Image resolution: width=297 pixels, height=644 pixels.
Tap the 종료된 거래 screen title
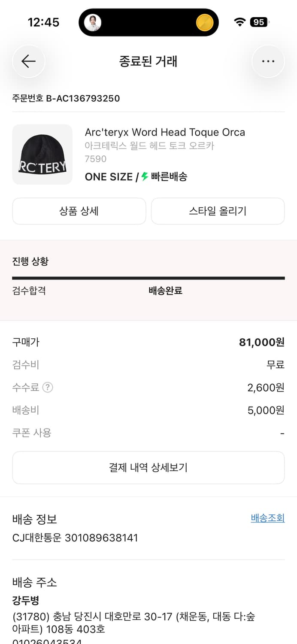point(148,61)
